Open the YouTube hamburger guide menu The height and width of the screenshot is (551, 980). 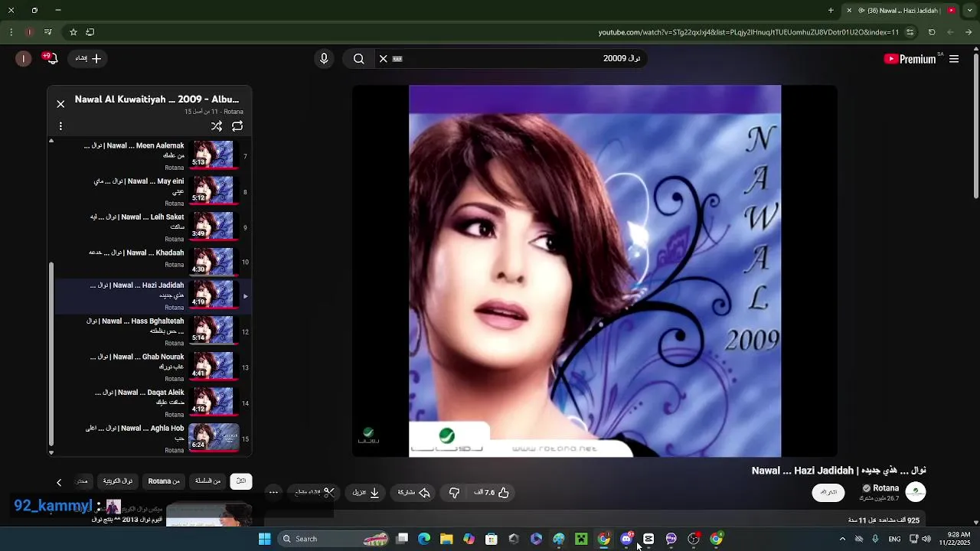(x=954, y=59)
